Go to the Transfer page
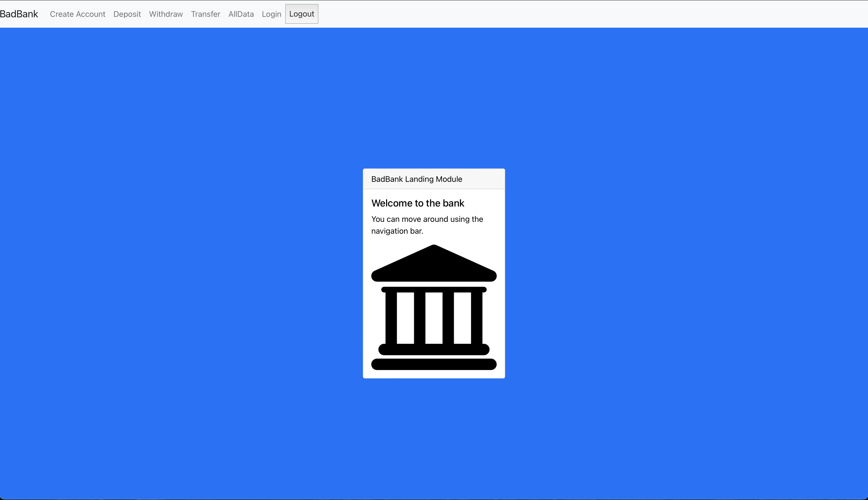868x500 pixels. point(205,14)
